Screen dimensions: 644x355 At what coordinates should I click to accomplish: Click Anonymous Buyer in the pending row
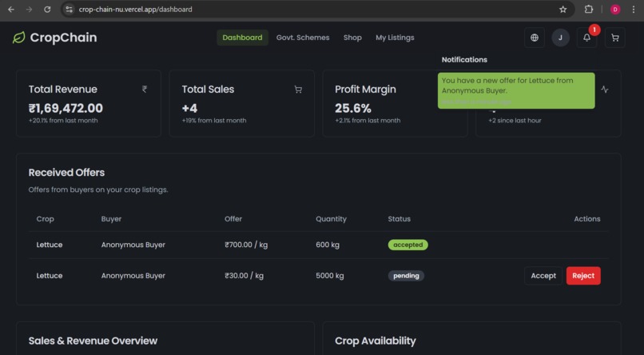(x=133, y=276)
